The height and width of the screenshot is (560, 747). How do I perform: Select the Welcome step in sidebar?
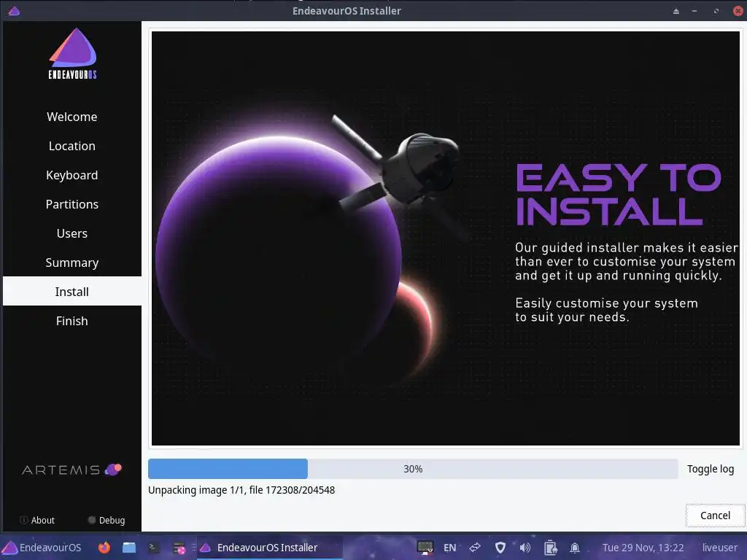(x=72, y=117)
